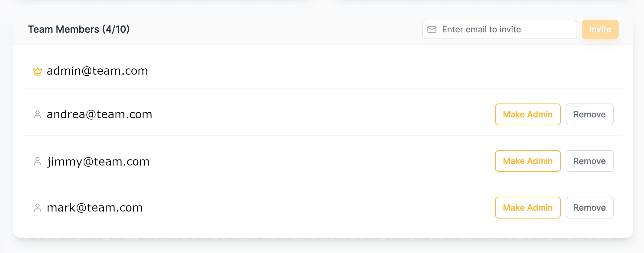Click the crown icon beside admin@team.com
This screenshot has height=253, width=644.
click(38, 71)
